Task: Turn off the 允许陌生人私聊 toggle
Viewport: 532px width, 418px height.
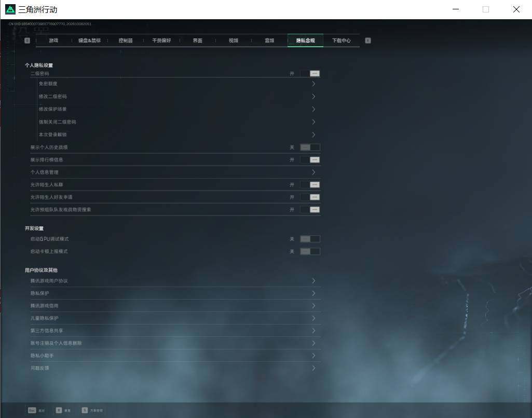Action: click(x=310, y=185)
